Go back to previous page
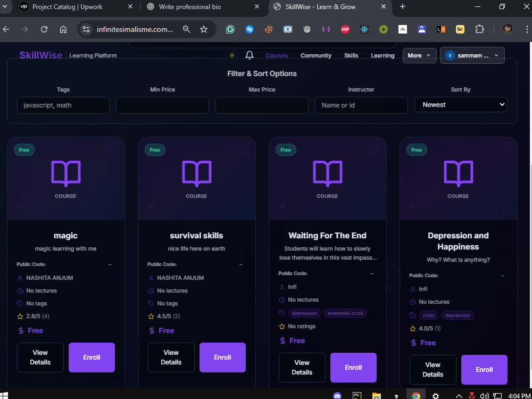532x399 pixels. click(6, 29)
